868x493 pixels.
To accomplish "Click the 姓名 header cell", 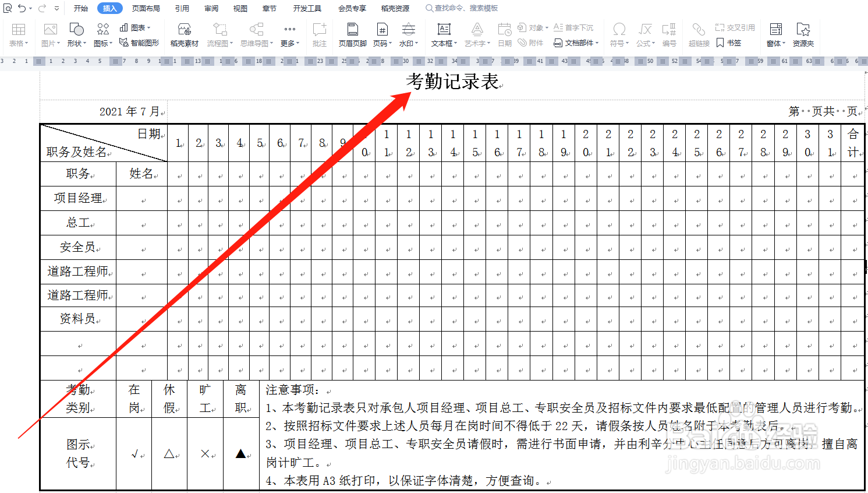I will (141, 174).
